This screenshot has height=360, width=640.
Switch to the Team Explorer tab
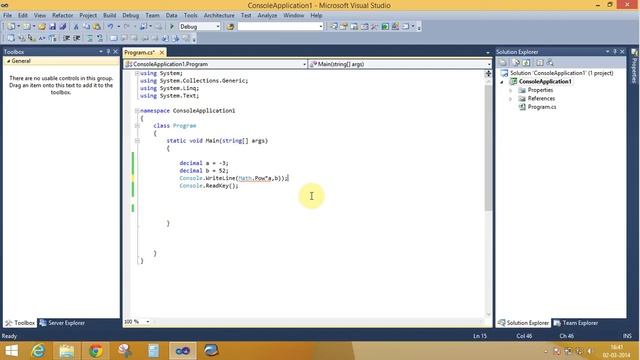coord(576,323)
